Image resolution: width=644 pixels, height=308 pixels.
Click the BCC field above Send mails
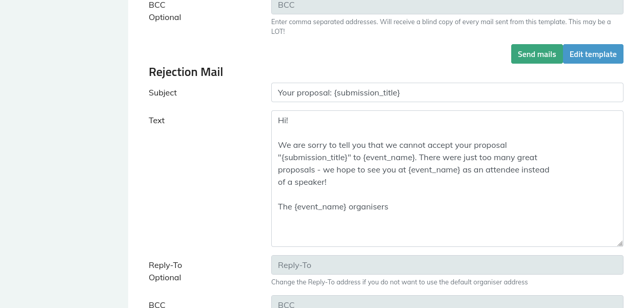tap(447, 6)
